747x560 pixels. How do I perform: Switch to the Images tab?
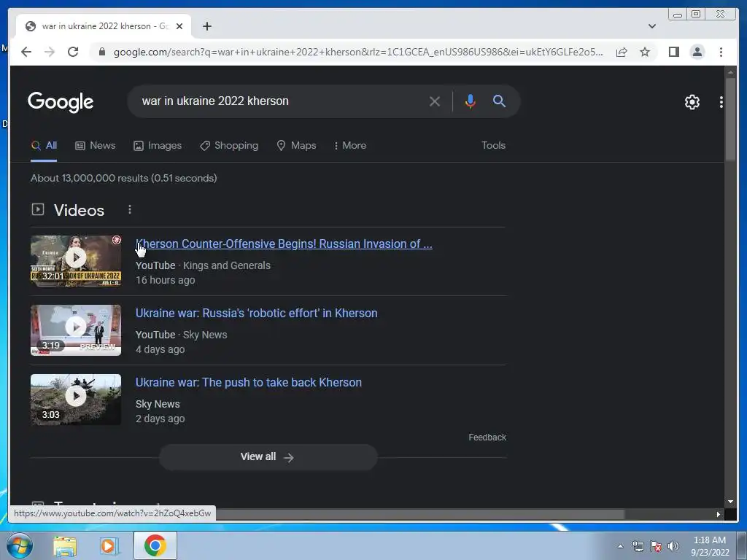(158, 145)
